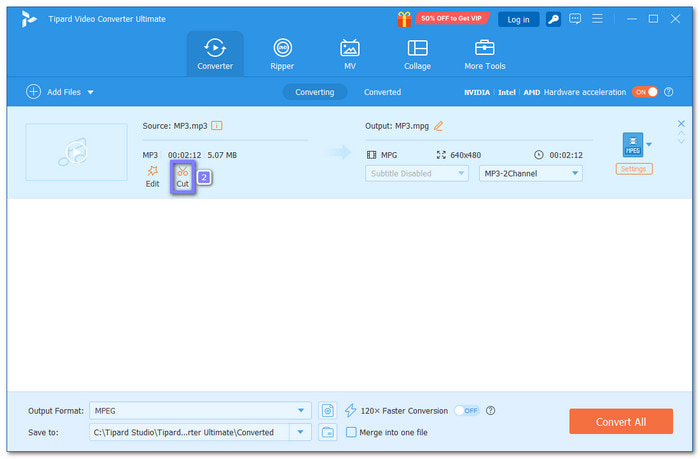Click the Log in button
Viewport: 700px width, 459px height.
518,19
